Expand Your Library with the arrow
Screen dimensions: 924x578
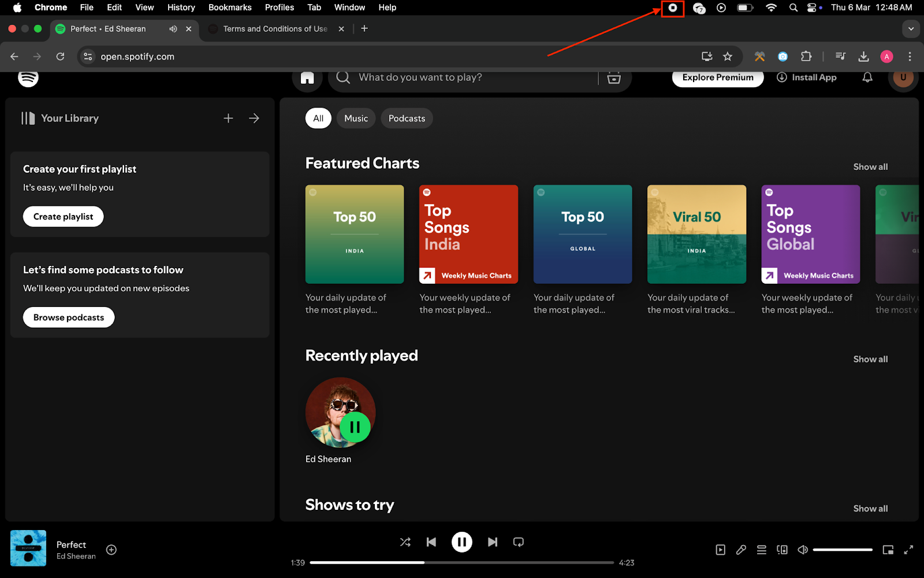click(254, 118)
